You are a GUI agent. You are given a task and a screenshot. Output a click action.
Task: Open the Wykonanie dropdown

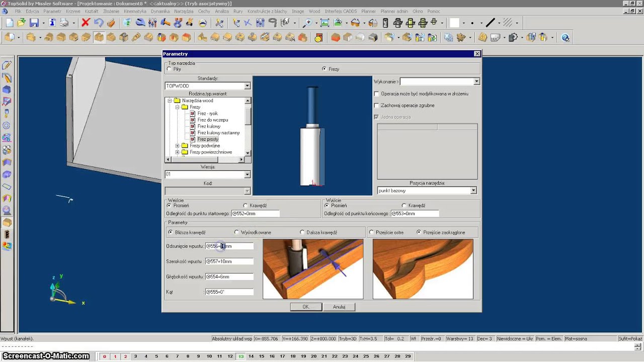coord(476,81)
